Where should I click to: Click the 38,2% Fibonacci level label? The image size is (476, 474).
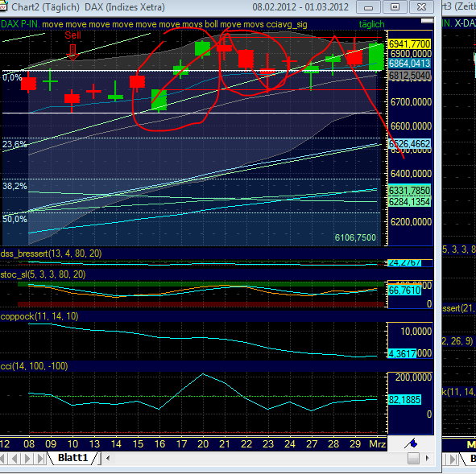(x=14, y=186)
